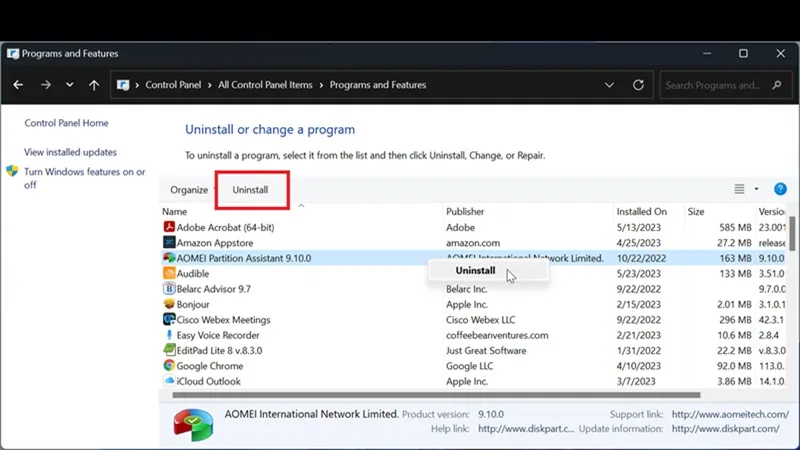Sort list by Installed On column header

pyautogui.click(x=641, y=212)
